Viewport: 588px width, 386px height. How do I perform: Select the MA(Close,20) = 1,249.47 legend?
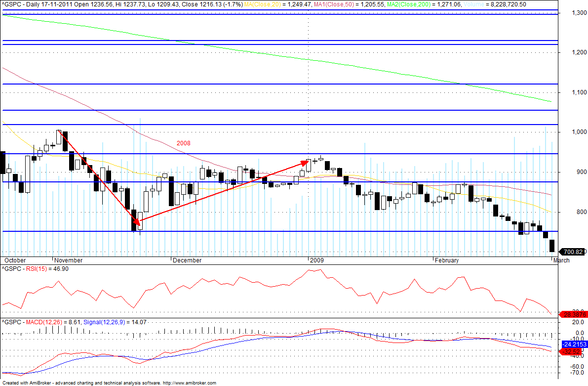pos(277,4)
